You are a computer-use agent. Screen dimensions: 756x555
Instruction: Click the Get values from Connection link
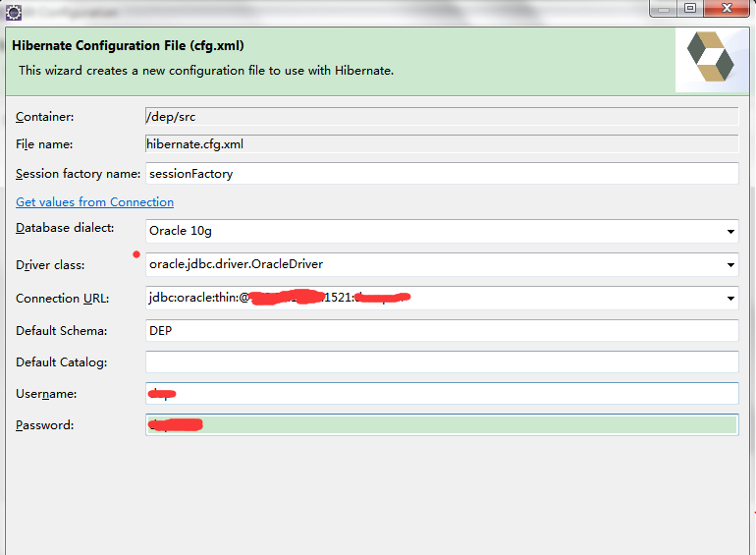pyautogui.click(x=94, y=202)
